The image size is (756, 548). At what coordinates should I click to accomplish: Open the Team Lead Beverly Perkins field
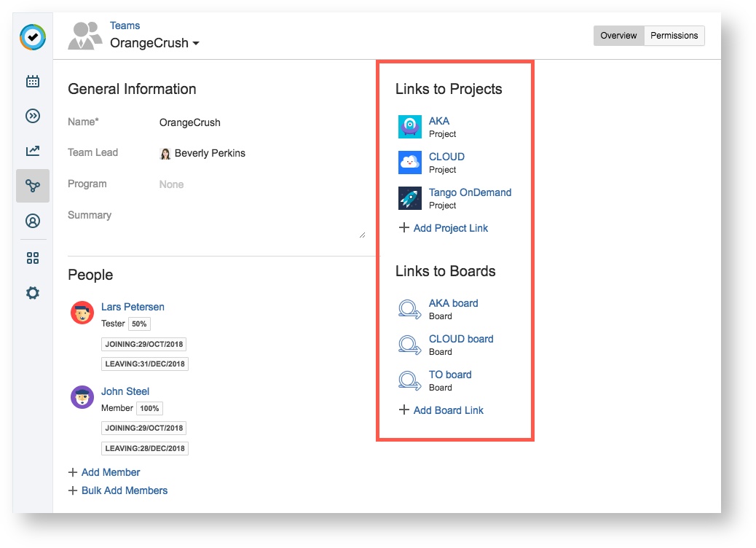click(209, 153)
